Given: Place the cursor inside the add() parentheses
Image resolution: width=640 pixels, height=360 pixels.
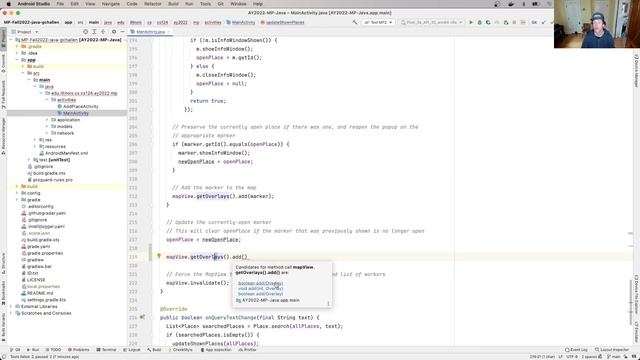Looking at the screenshot, I should point(244,257).
